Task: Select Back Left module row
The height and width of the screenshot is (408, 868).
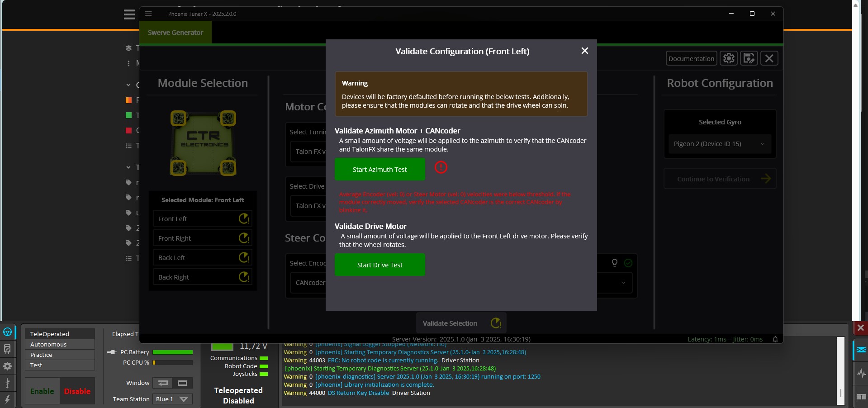Action: click(203, 257)
